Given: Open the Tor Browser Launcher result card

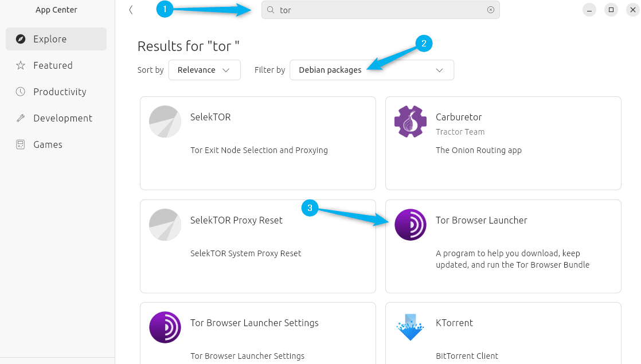Looking at the screenshot, I should pos(503,246).
